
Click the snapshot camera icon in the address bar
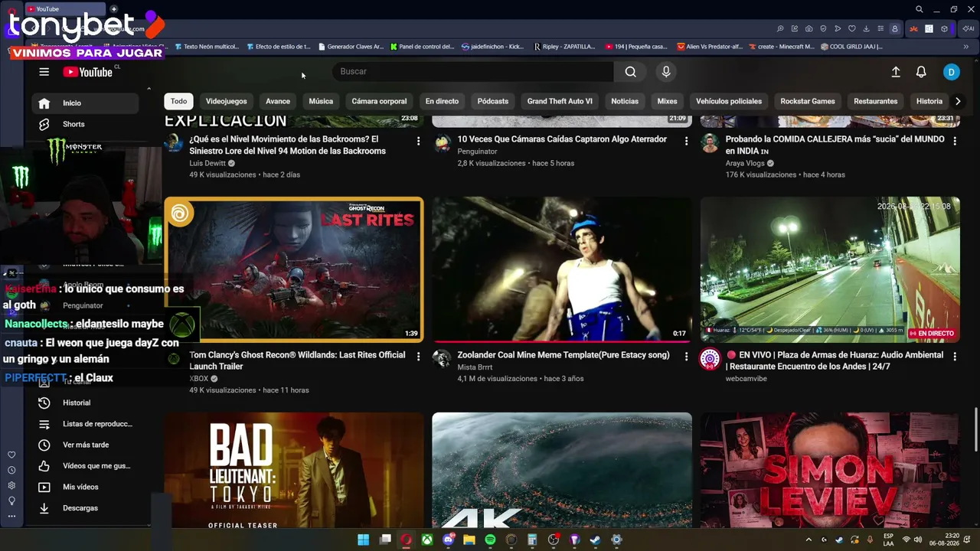[808, 29]
